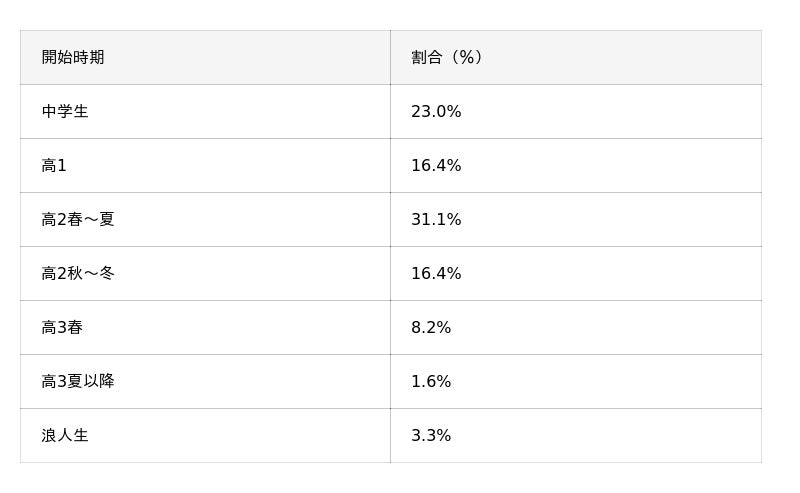Click the 16.4% value beside 高2秋〜冬
Viewport: 800px width, 493px height.
tap(436, 274)
